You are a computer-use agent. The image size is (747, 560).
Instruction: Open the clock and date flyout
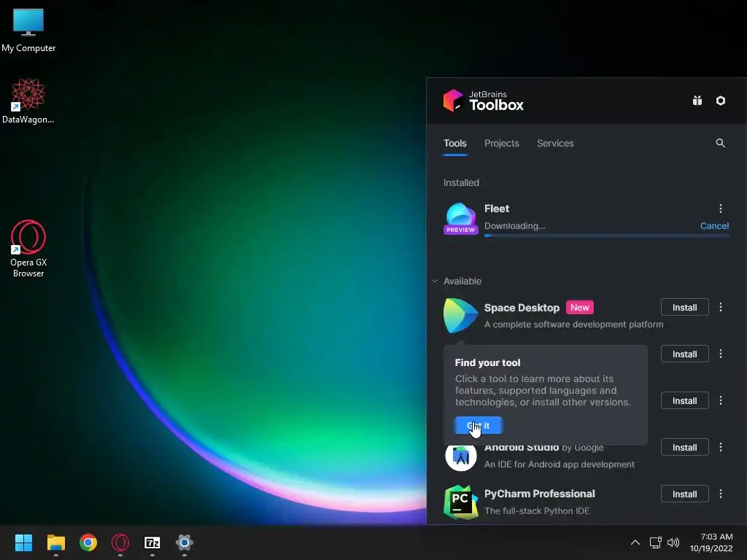[711, 542]
